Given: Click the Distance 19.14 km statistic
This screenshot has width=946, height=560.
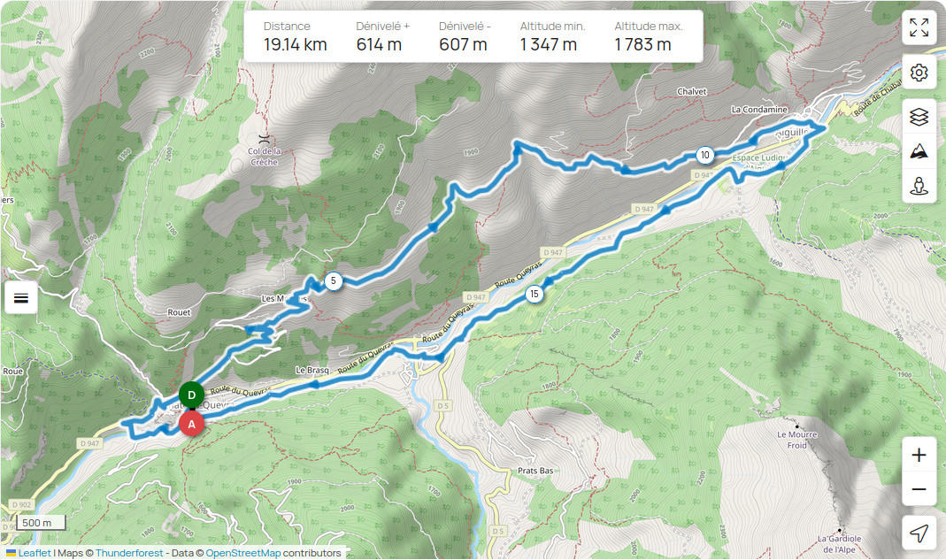Looking at the screenshot, I should click(295, 36).
